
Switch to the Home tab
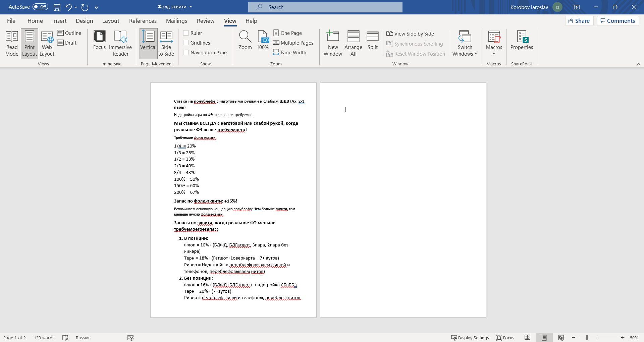coord(35,21)
